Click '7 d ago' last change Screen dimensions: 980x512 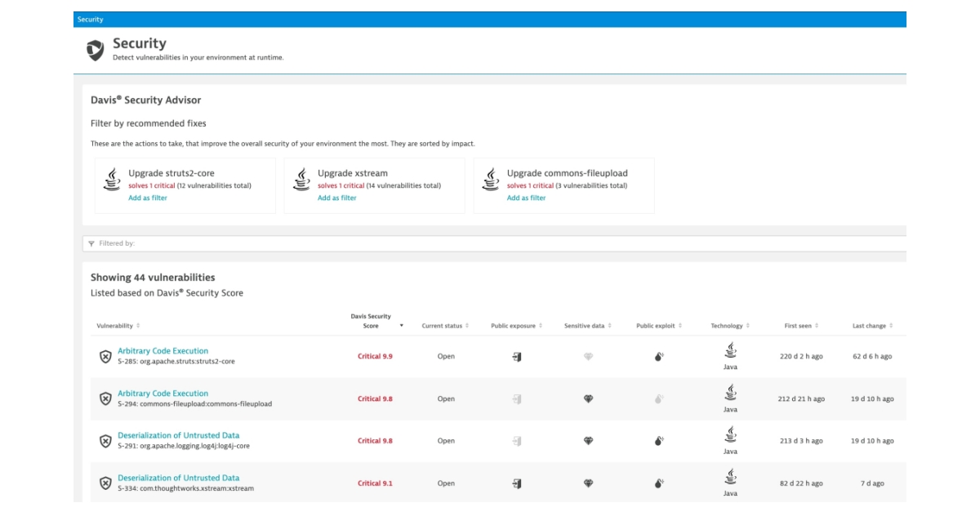click(x=873, y=483)
